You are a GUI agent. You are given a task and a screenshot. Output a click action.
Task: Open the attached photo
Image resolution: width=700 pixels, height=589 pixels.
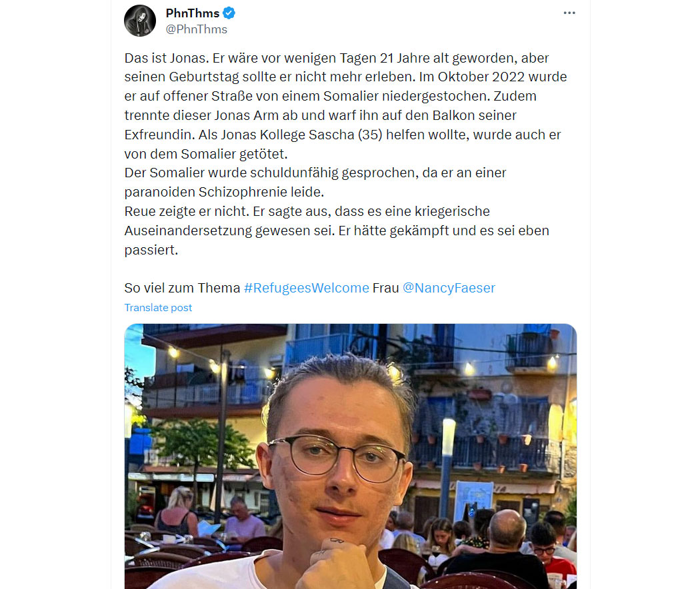tap(351, 456)
